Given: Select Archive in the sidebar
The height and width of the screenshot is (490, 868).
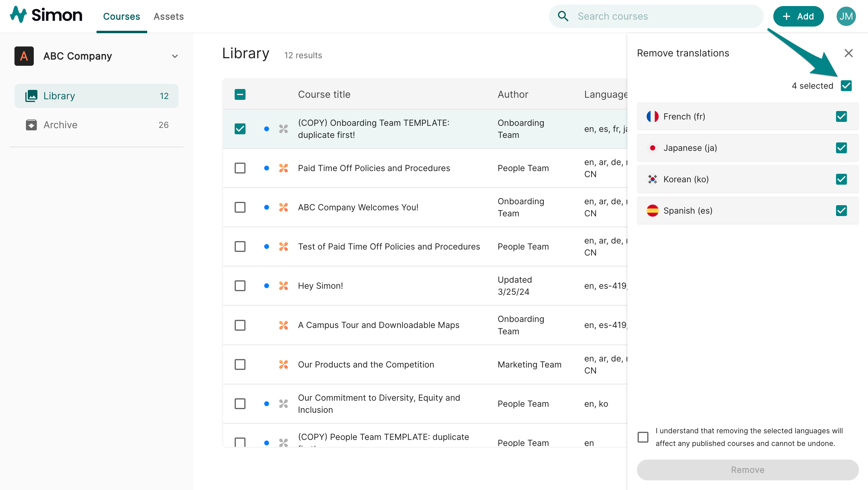Looking at the screenshot, I should pos(97,125).
